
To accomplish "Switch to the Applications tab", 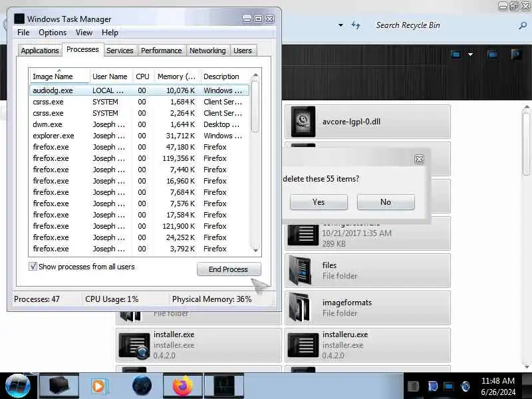I will pos(40,51).
